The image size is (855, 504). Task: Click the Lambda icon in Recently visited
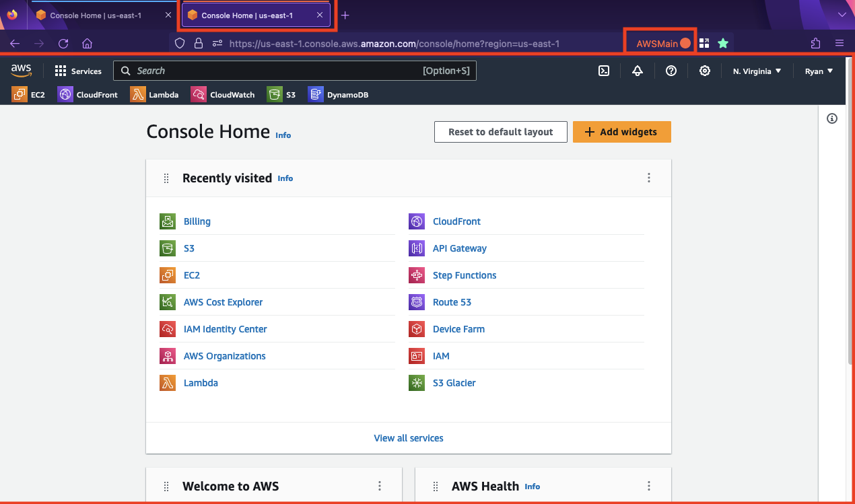point(168,383)
